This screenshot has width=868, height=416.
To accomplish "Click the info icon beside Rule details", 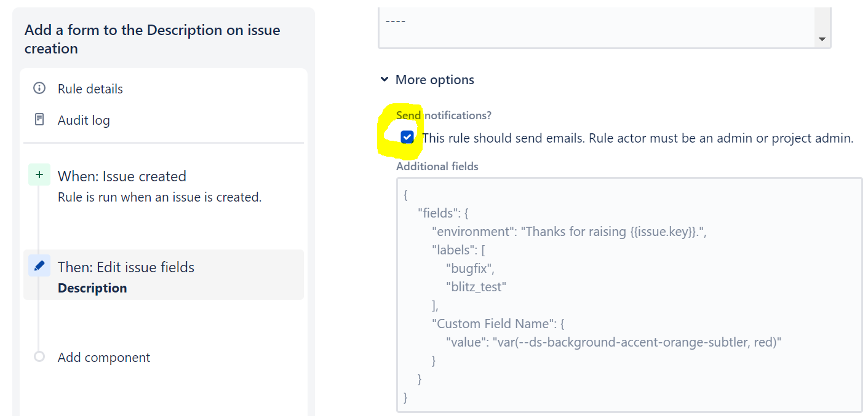I will click(x=39, y=88).
